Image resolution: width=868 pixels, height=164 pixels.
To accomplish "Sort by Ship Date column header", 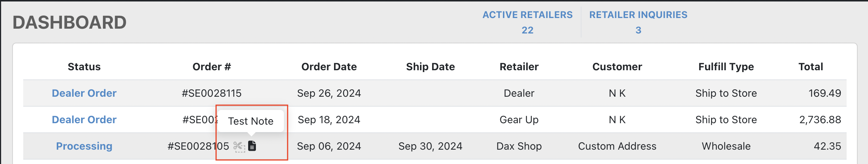I will [430, 67].
